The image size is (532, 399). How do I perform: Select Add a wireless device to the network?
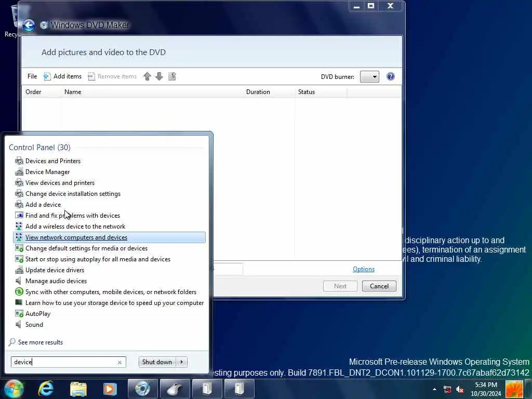pos(109,227)
